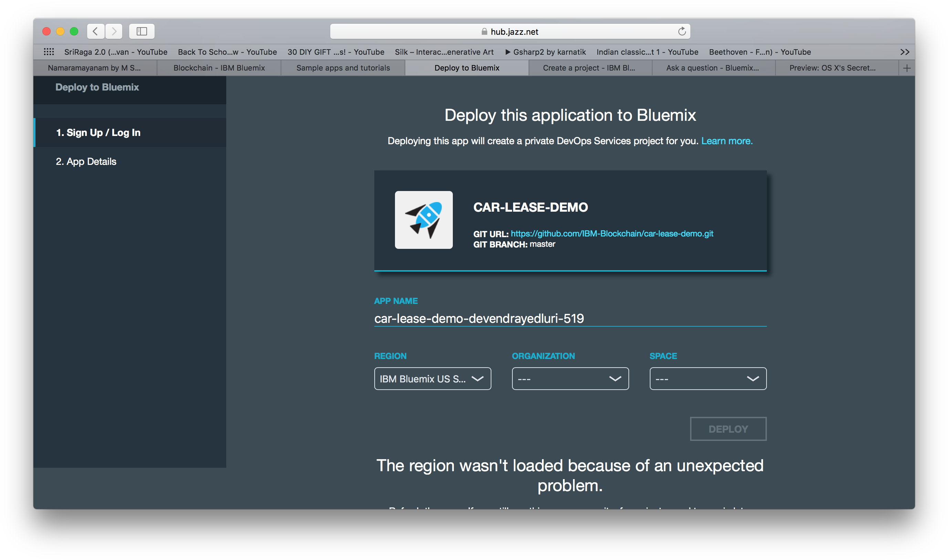The height and width of the screenshot is (560, 948).
Task: Expand the Region dropdown
Action: [x=432, y=379]
